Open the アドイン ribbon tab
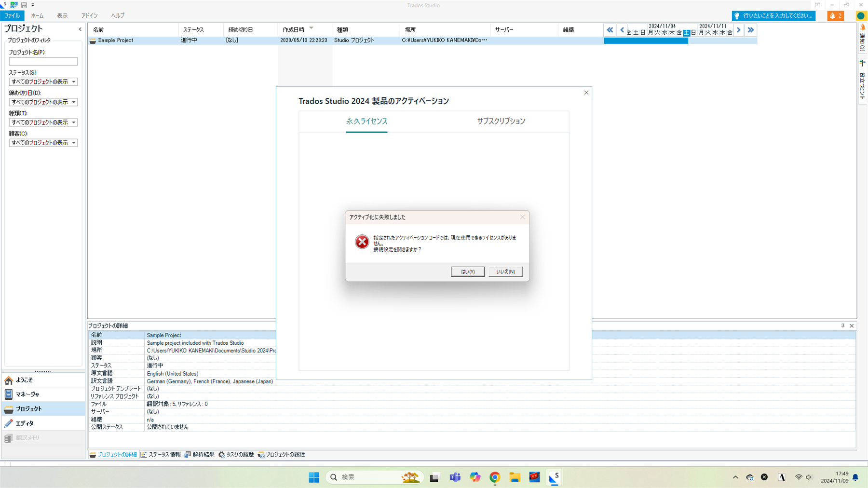Viewport: 868px width, 488px height. tap(89, 15)
